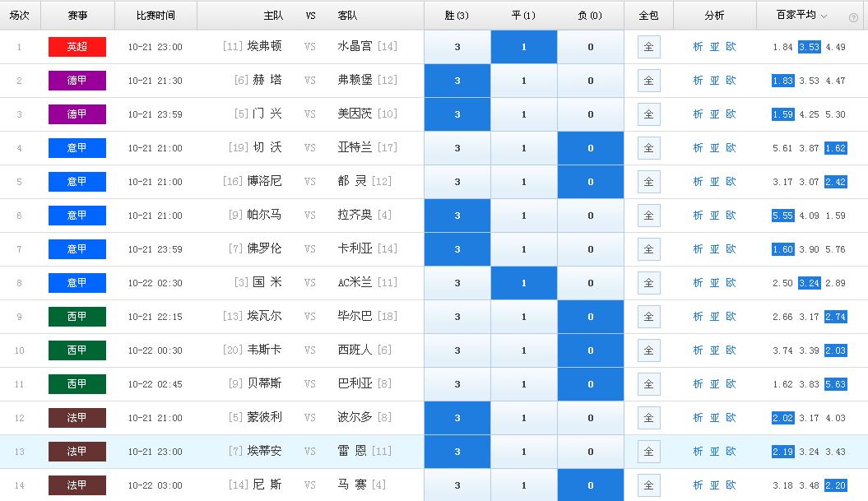868x501 pixels.
Task: Click highlighted odds 2.74 for 埃瓦尔 match
Action: point(835,317)
